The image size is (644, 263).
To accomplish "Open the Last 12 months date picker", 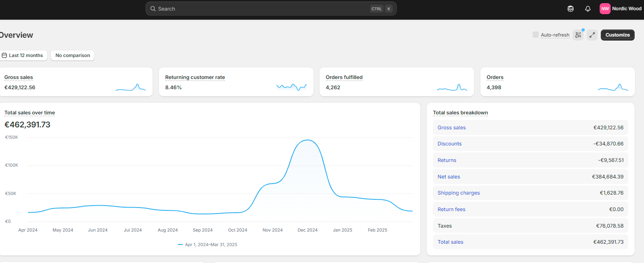I will pyautogui.click(x=23, y=55).
